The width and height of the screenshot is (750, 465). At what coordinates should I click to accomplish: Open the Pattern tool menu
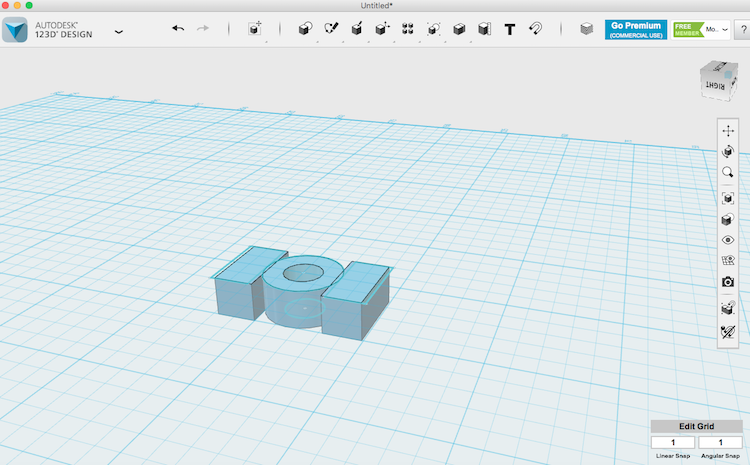(x=408, y=29)
